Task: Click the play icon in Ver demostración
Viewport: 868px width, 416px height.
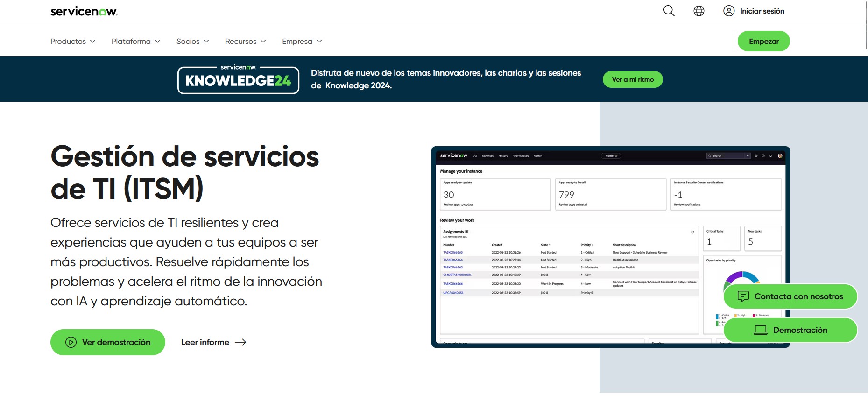Action: click(x=71, y=342)
